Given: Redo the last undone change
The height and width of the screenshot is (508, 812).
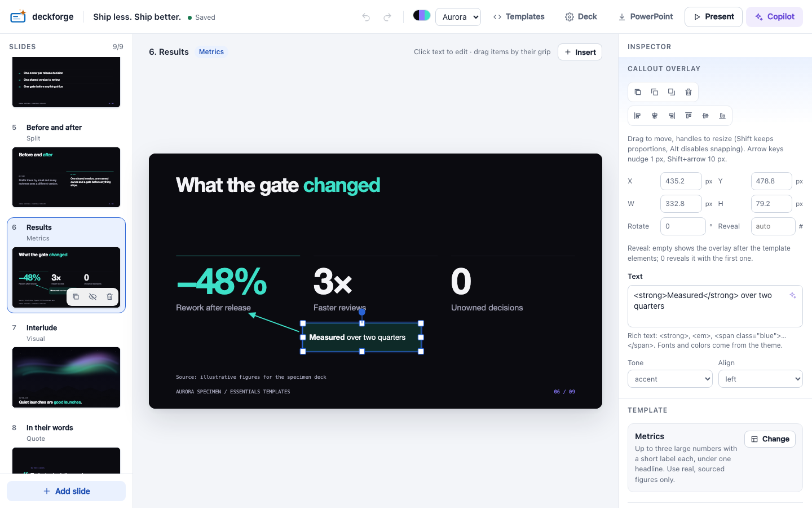Looking at the screenshot, I should pyautogui.click(x=387, y=17).
